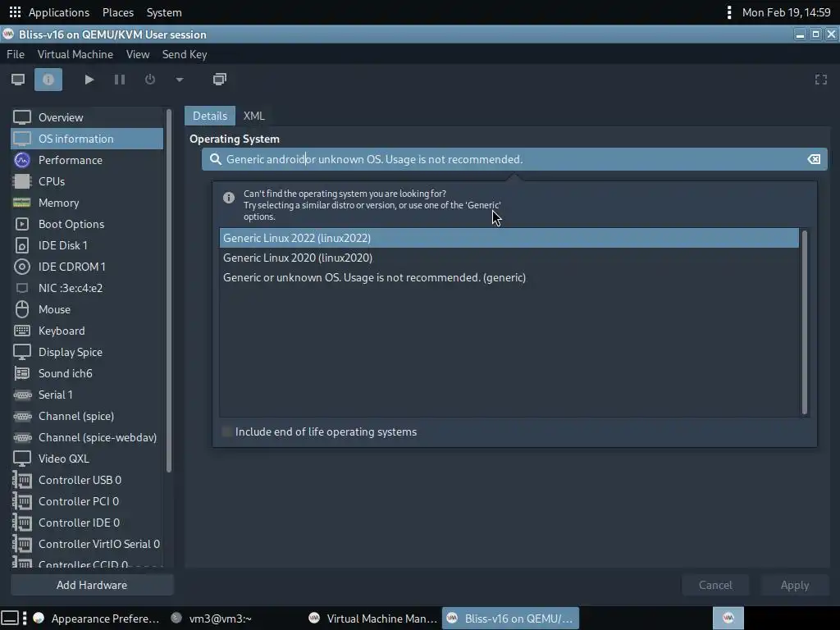Click the tray icon in bottom panel
This screenshot has height=630, width=840.
(x=728, y=619)
